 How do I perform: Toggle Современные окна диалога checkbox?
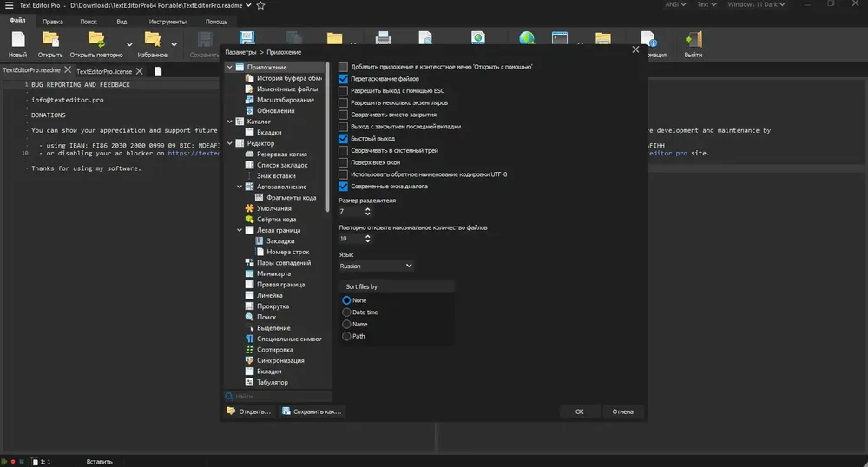point(343,187)
